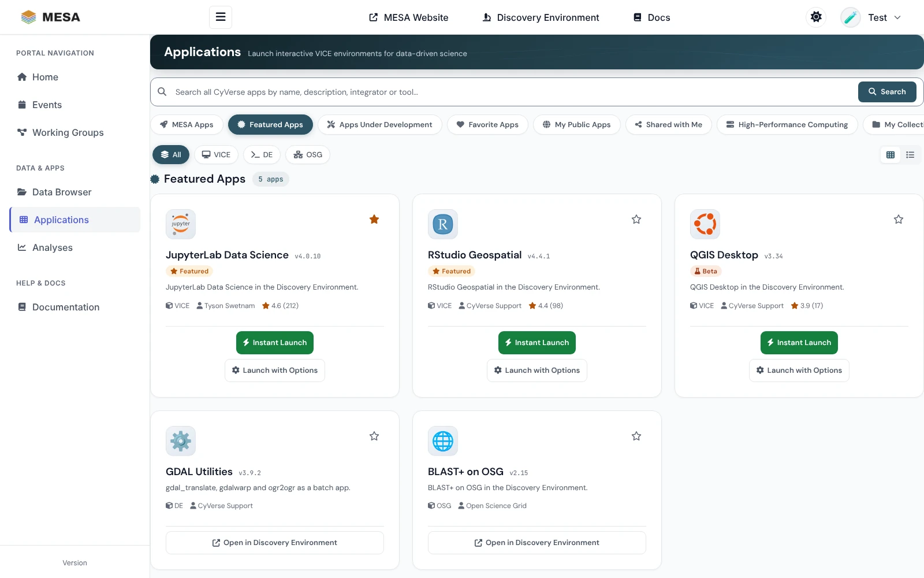Open the MESA Website link
The width and height of the screenshot is (924, 578).
coord(409,17)
